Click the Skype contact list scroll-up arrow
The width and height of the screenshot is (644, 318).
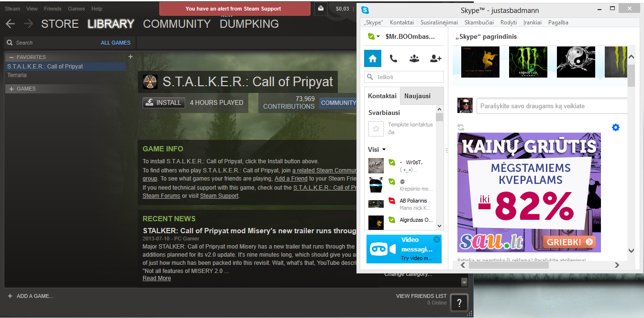pyautogui.click(x=440, y=110)
